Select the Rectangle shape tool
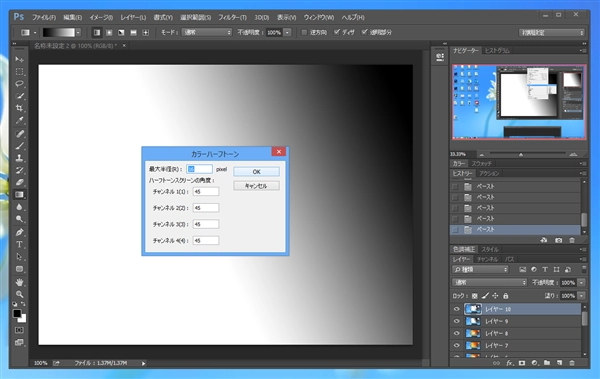This screenshot has width=600, height=379. point(19,269)
